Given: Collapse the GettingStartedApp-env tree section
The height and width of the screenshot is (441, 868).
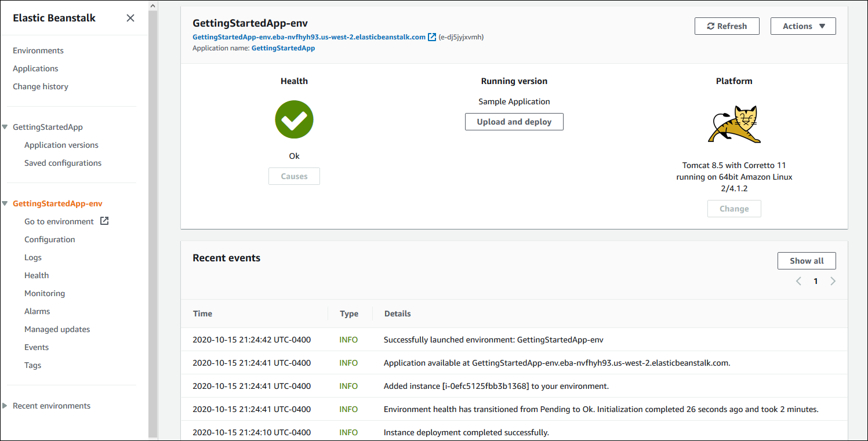Looking at the screenshot, I should tap(6, 203).
